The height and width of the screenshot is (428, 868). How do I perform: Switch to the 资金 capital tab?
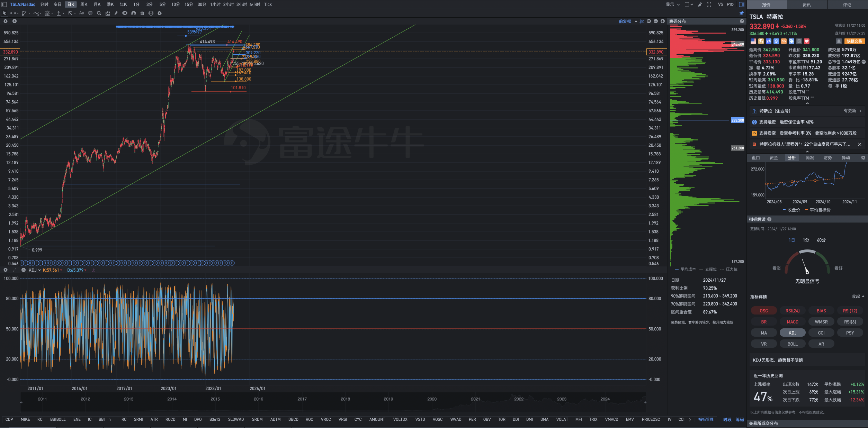click(774, 158)
